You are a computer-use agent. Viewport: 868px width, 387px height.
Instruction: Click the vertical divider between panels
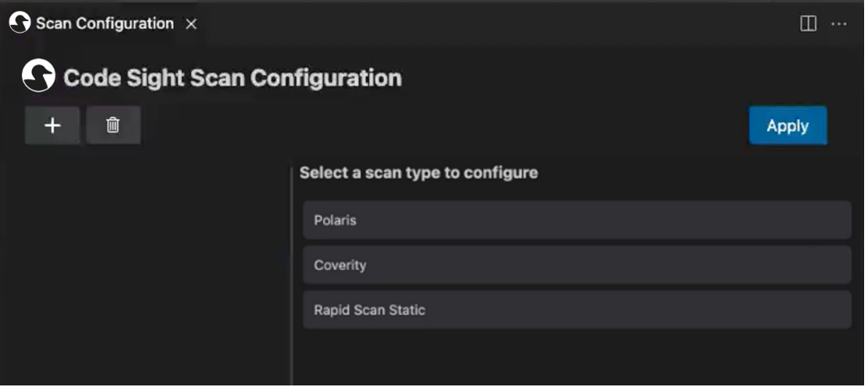[x=292, y=274]
